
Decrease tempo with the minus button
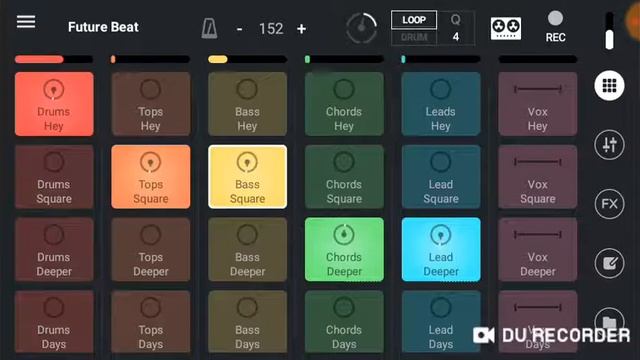pyautogui.click(x=240, y=29)
